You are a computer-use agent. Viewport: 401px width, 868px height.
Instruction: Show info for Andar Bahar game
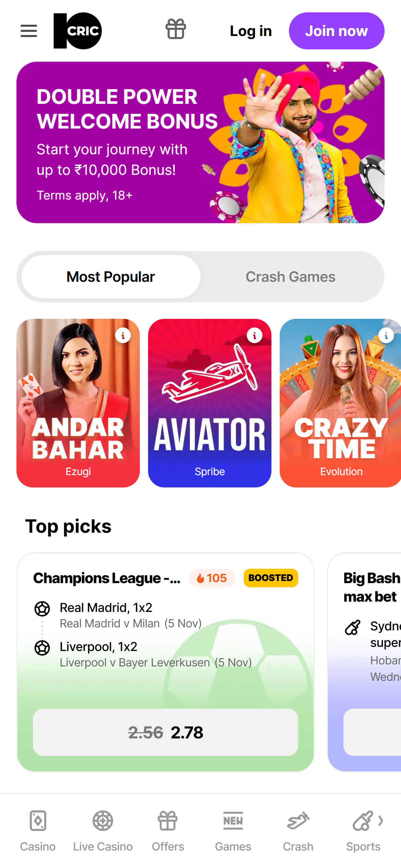tap(123, 335)
